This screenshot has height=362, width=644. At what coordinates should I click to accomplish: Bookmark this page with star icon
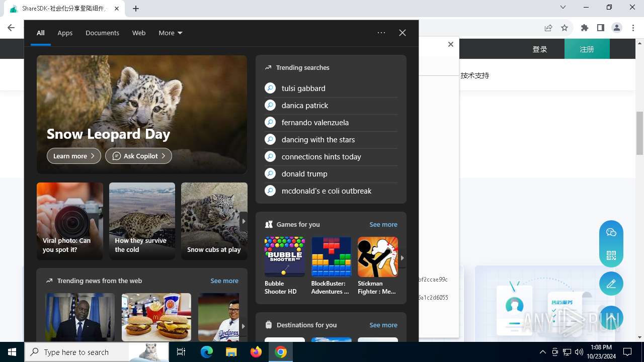[565, 28]
